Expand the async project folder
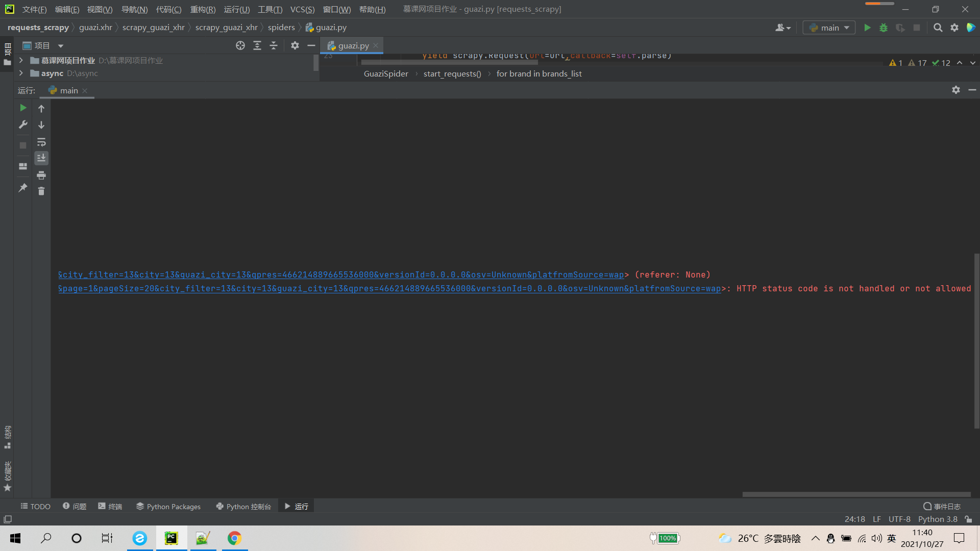 [21, 73]
